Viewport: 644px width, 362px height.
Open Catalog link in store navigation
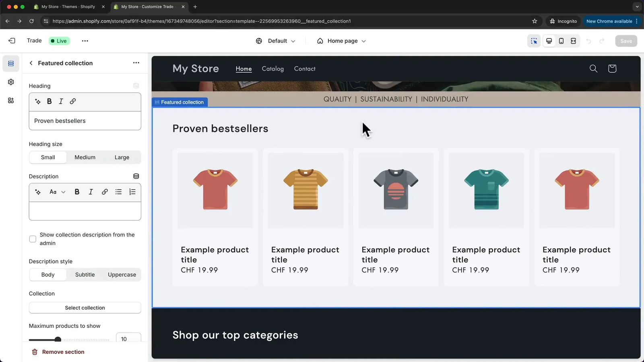[272, 69]
